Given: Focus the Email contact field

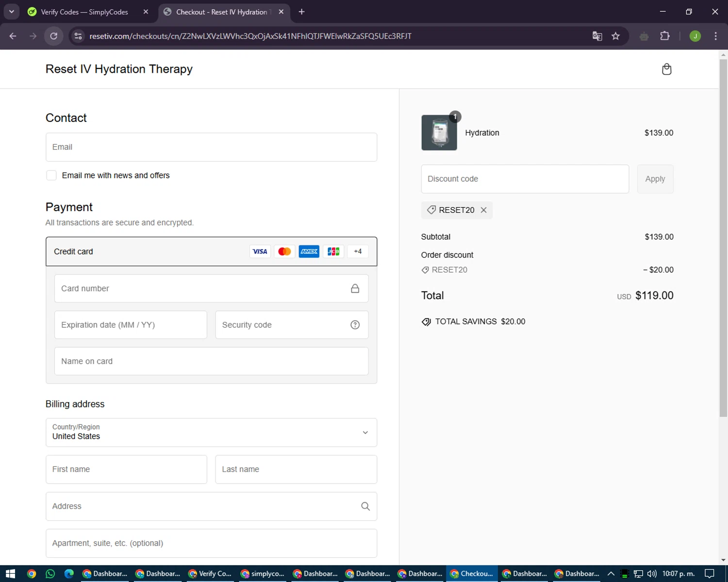Looking at the screenshot, I should pyautogui.click(x=211, y=147).
